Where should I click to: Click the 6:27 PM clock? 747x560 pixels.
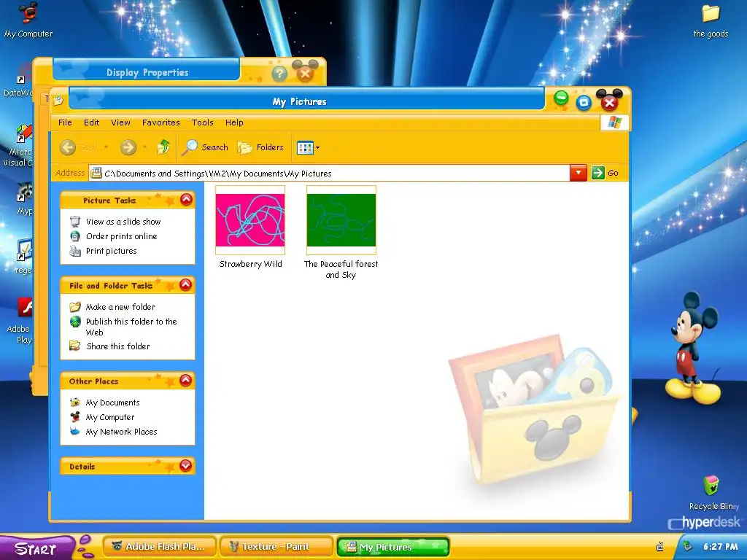coord(721,547)
